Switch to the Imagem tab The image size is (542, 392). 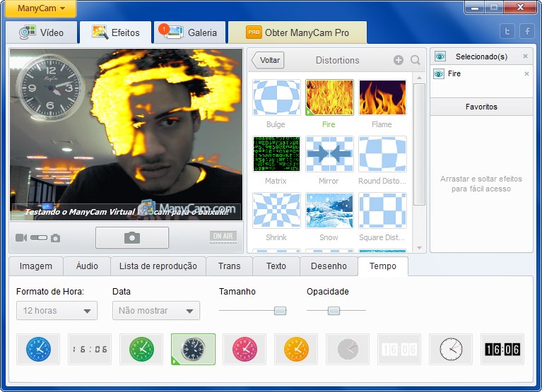point(36,266)
